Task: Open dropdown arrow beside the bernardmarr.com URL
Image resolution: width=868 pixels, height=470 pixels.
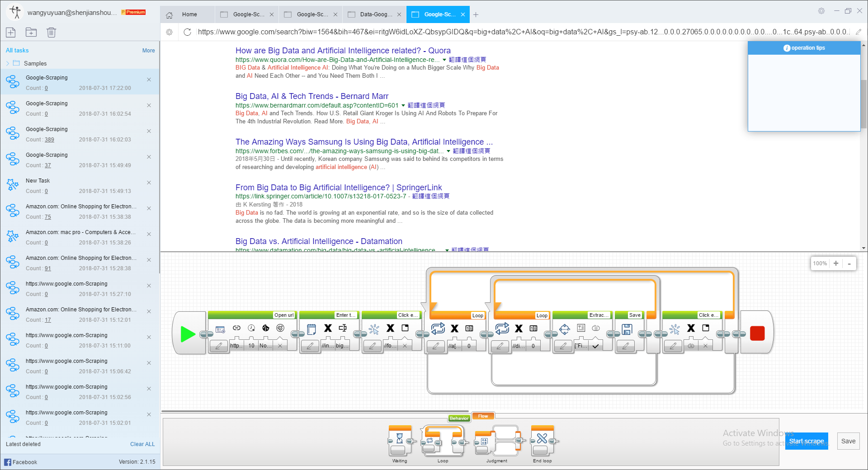Action: [x=403, y=105]
